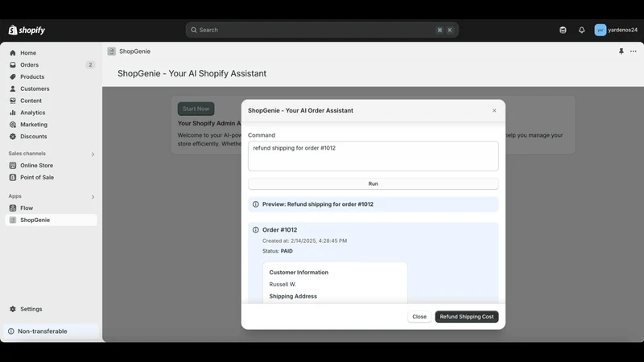Pin the ShopGenie app
The width and height of the screenshot is (644, 362).
click(621, 51)
